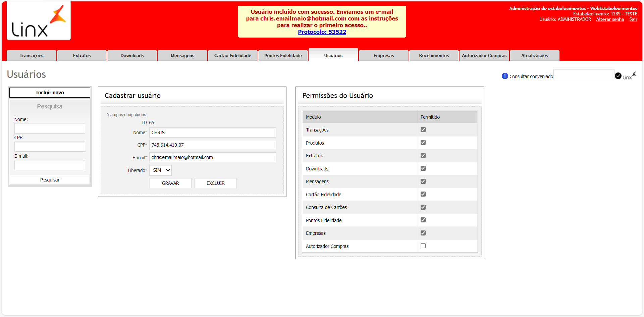Click the Consulta de Cartões row label

[x=326, y=207]
